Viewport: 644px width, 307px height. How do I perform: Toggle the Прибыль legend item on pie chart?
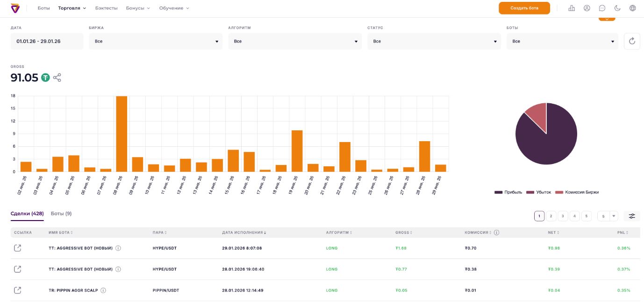coord(508,192)
